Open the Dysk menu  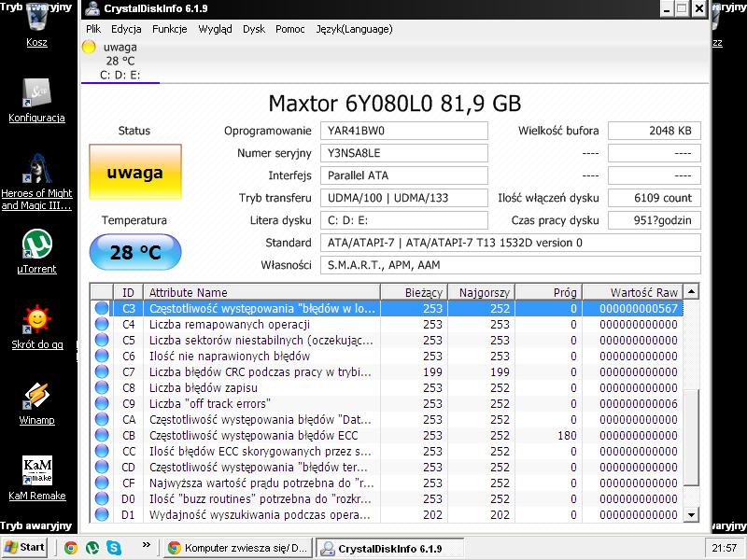point(254,29)
